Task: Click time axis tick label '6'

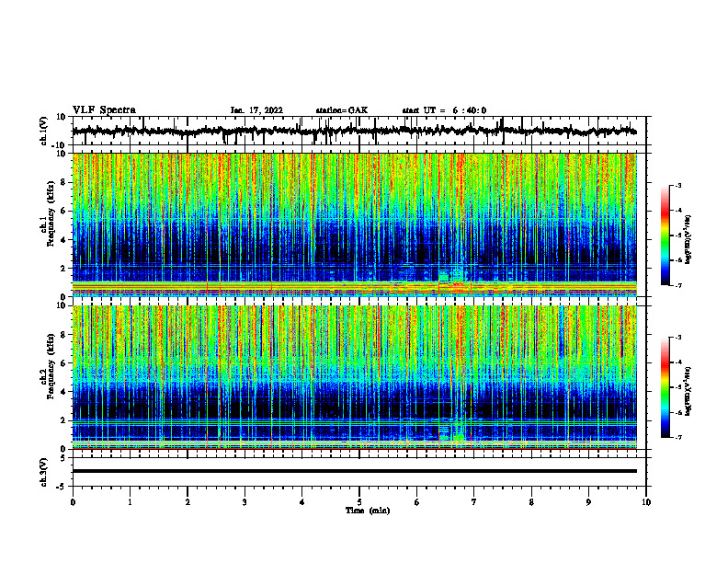Action: pyautogui.click(x=416, y=502)
